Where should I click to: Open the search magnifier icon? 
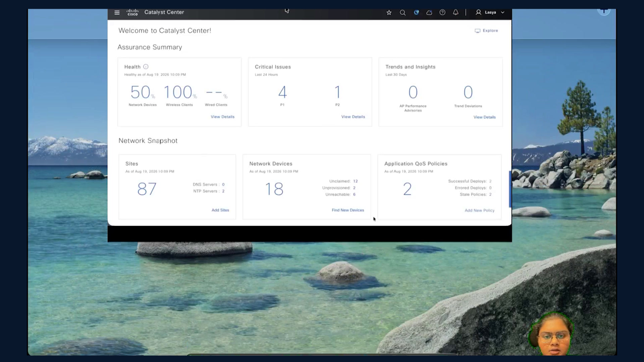pos(402,12)
